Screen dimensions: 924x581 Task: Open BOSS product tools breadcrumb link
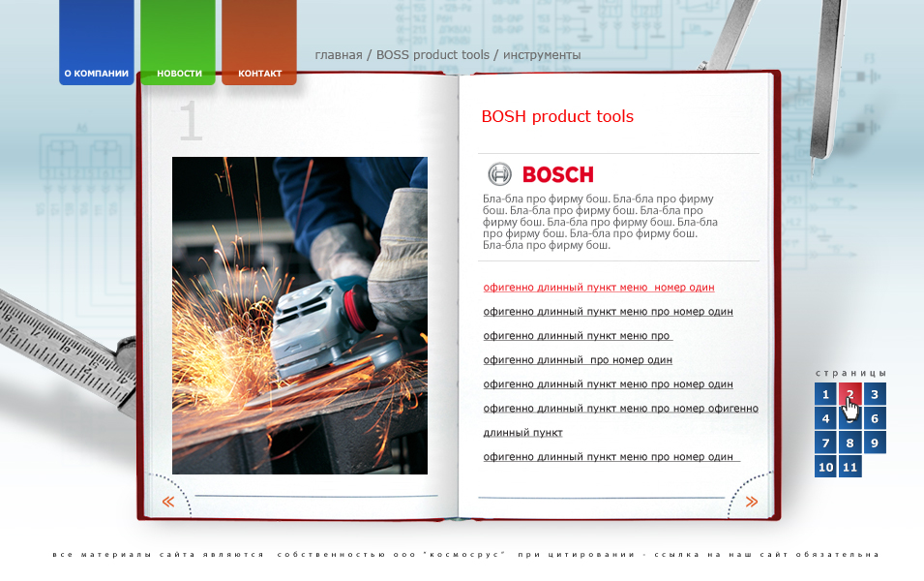click(x=432, y=55)
